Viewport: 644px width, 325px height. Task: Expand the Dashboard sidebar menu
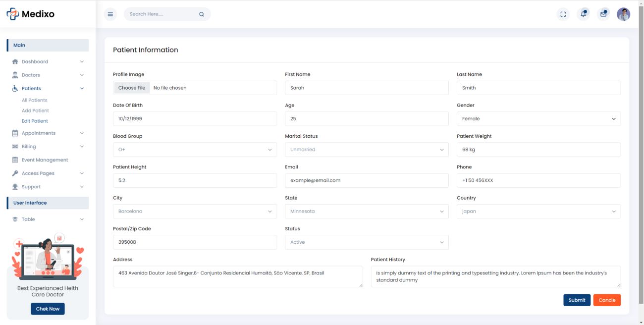pos(48,62)
